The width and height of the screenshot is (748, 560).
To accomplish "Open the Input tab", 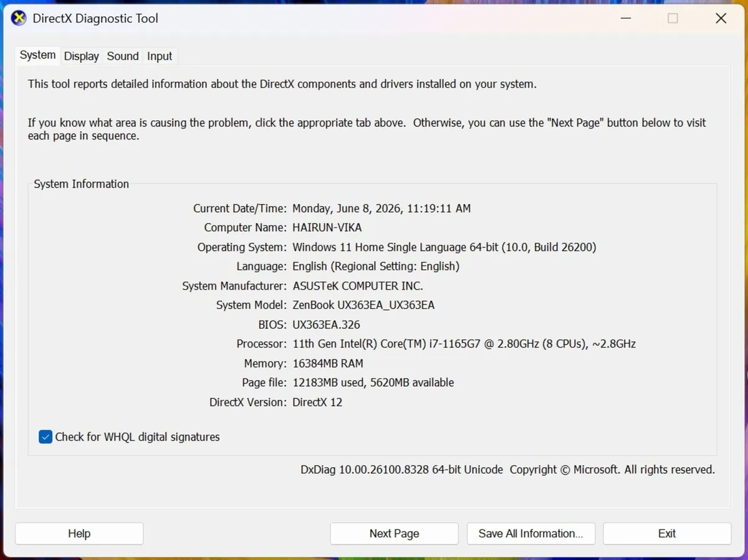I will point(160,56).
